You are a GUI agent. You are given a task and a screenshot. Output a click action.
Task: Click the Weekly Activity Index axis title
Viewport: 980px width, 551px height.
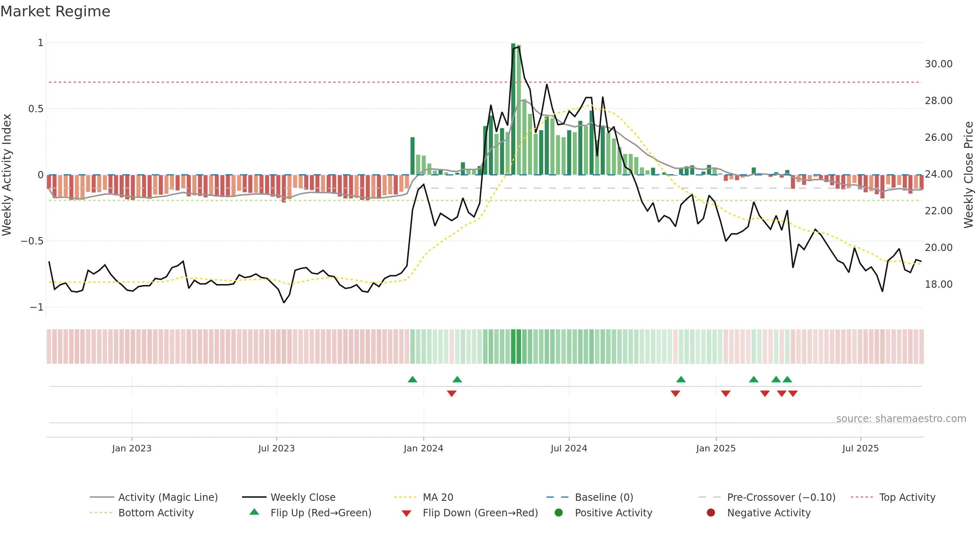click(7, 175)
